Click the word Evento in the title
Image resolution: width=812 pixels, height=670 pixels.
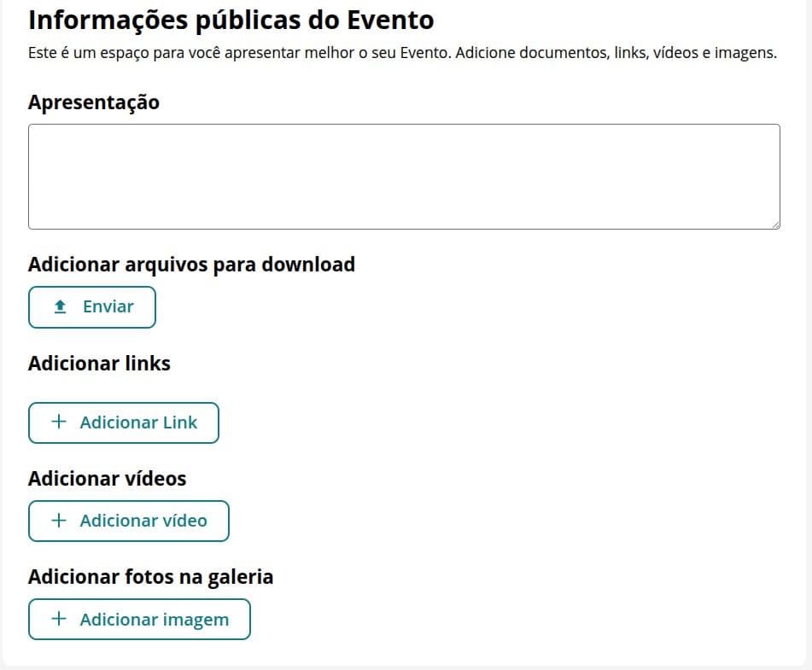click(390, 20)
